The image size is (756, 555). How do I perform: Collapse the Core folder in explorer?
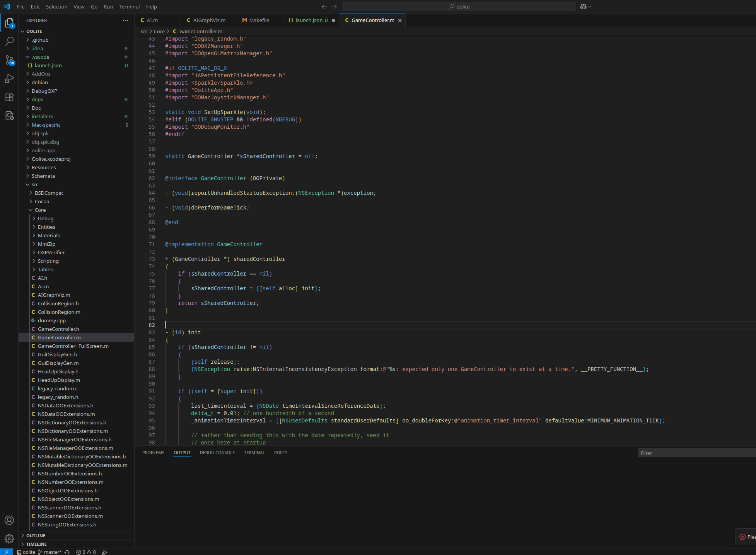(40, 210)
